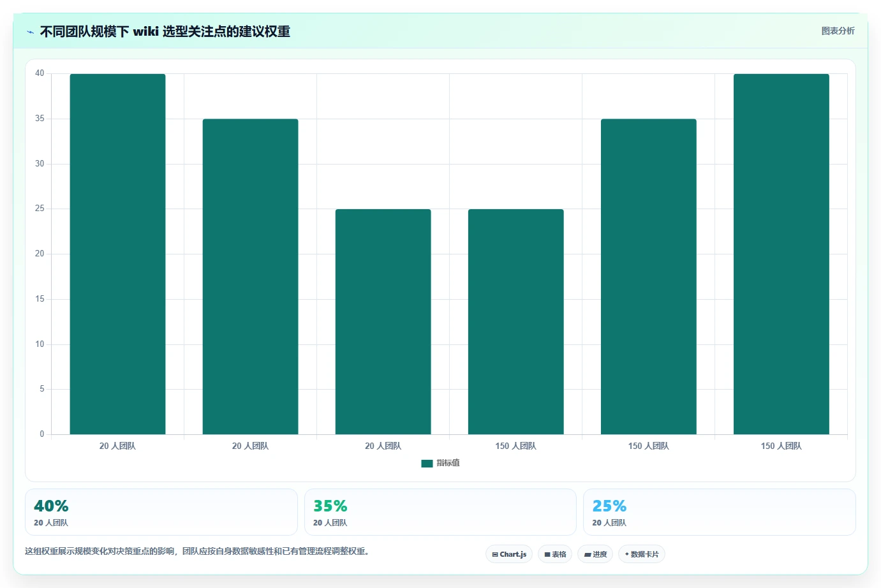The height and width of the screenshot is (588, 881).
Task: Click the y-axis value 15
Action: coord(40,299)
